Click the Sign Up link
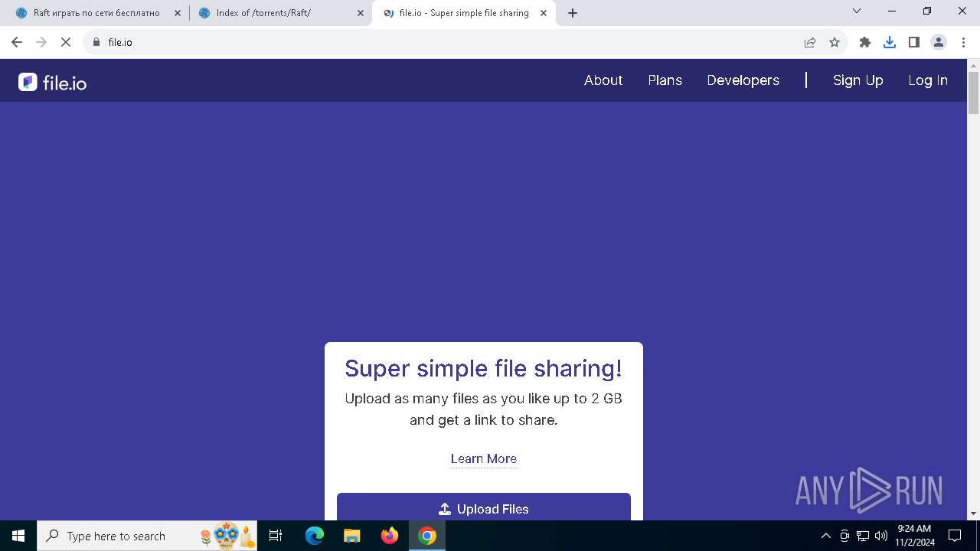This screenshot has height=551, width=980. click(x=857, y=80)
